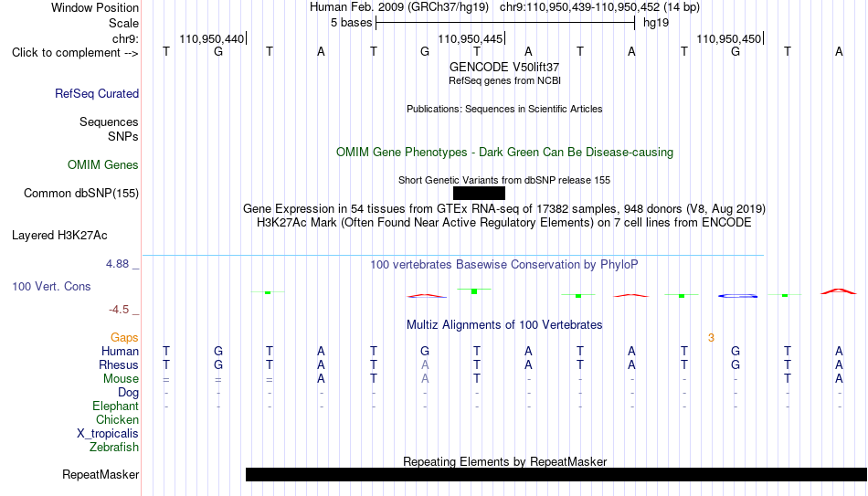Screen dimensions: 868x496
Task: Open the Layered H3K27Ac track label
Action: (59, 236)
